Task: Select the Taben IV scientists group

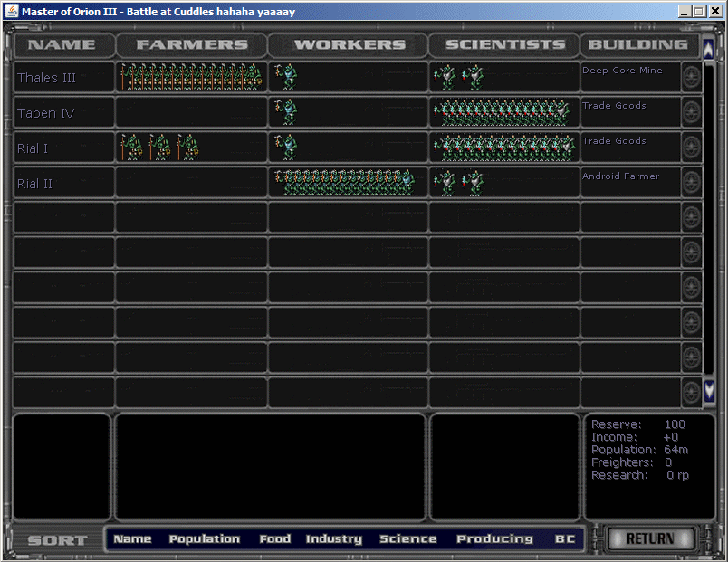Action: coord(502,113)
